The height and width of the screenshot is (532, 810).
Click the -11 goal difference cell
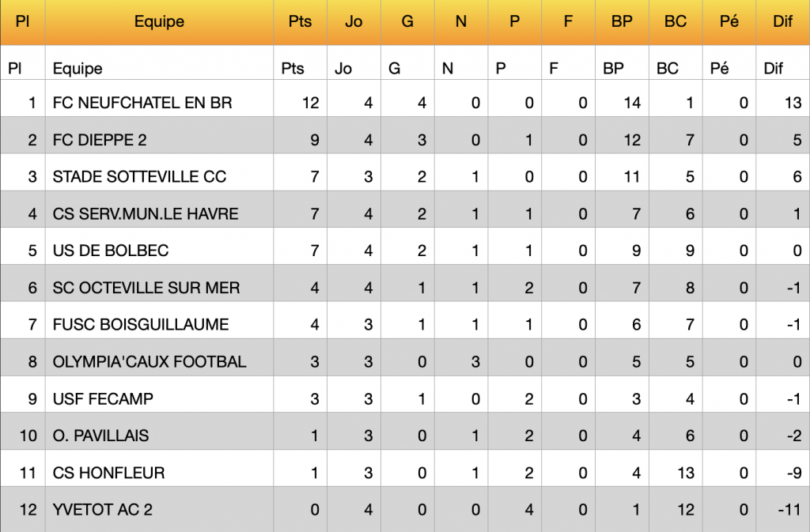[790, 510]
